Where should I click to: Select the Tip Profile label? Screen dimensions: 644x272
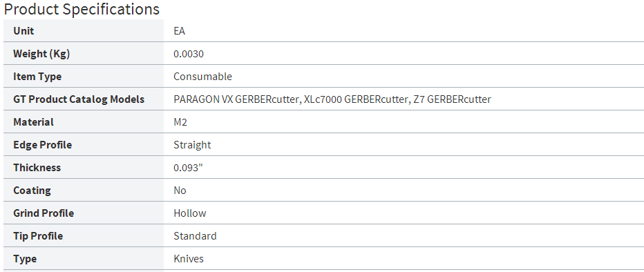(38, 236)
